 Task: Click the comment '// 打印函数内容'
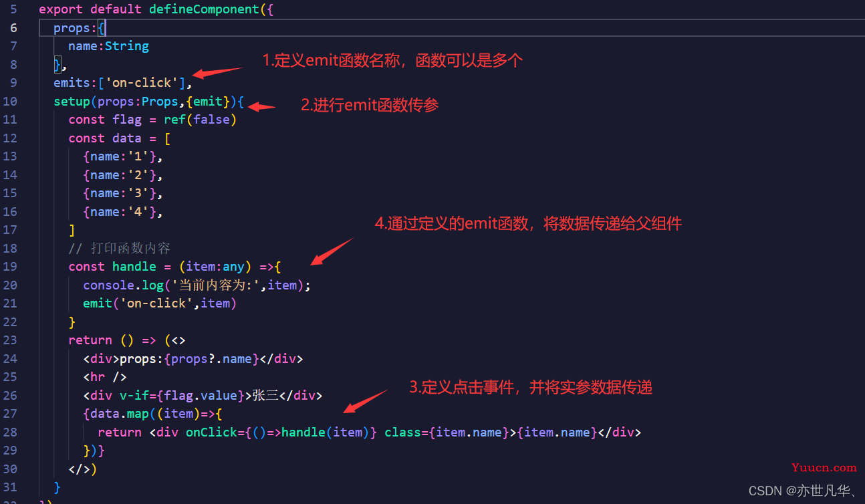120,249
